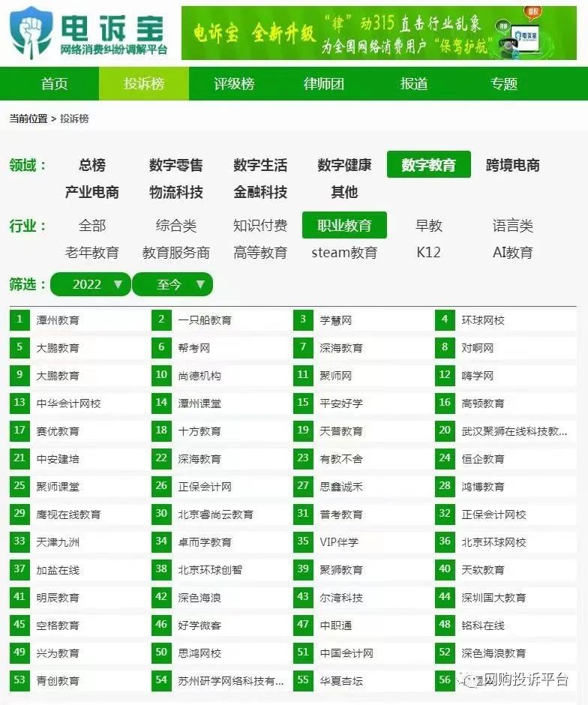Click the 电诉宝 shield logo icon
This screenshot has width=588, height=705.
pos(31,33)
